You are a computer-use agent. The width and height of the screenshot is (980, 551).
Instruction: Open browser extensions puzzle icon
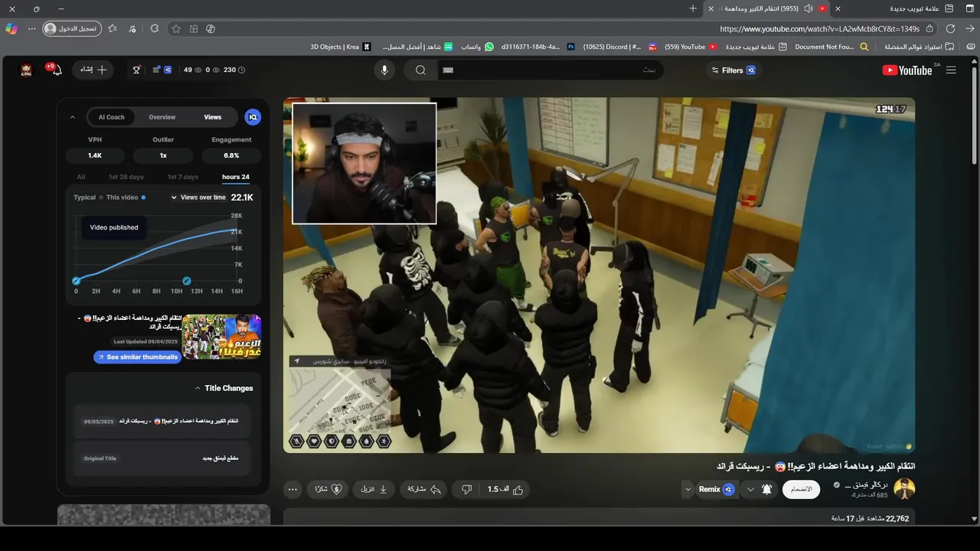(x=154, y=29)
